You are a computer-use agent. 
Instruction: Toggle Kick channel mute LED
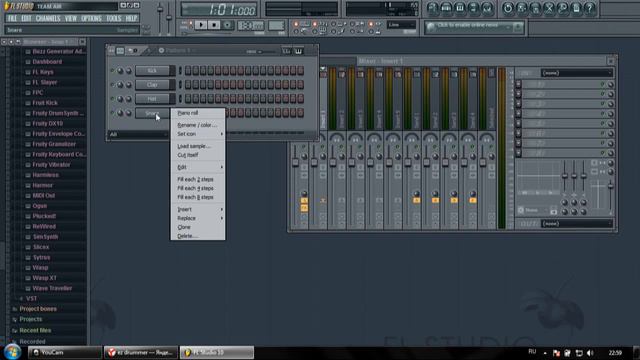pyautogui.click(x=112, y=71)
